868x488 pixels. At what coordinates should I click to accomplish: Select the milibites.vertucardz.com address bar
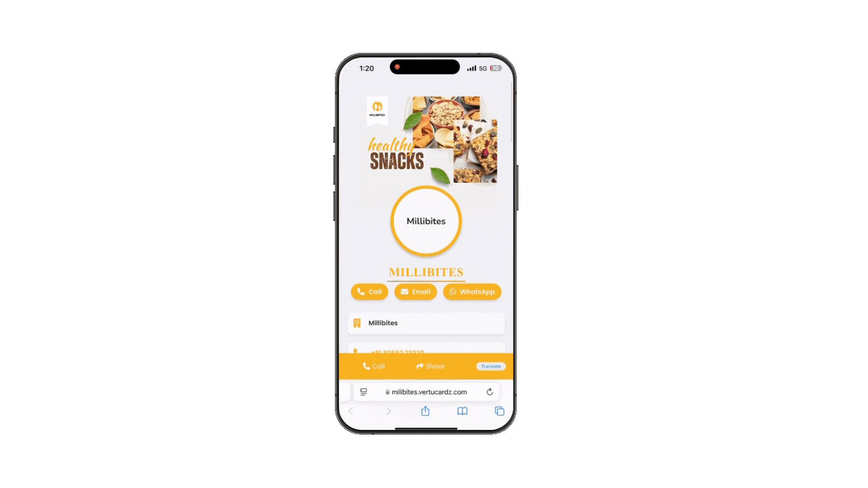426,391
